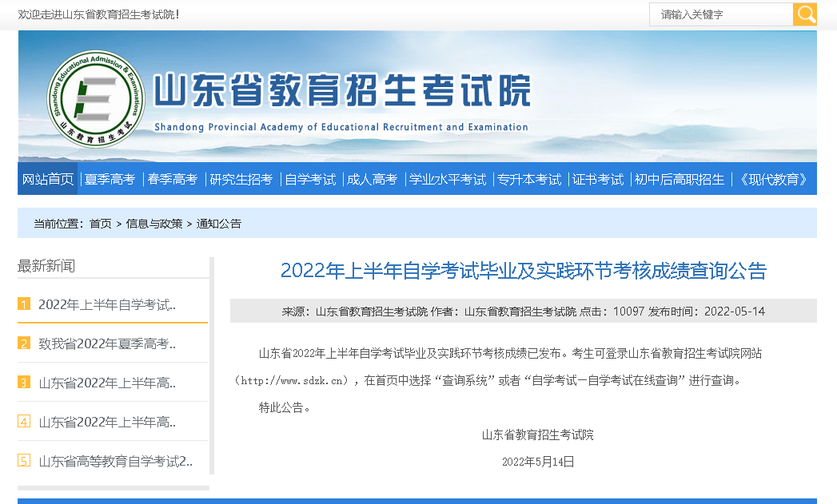This screenshot has height=504, width=837.
Task: Open the 研究生招考 section
Action: (241, 179)
